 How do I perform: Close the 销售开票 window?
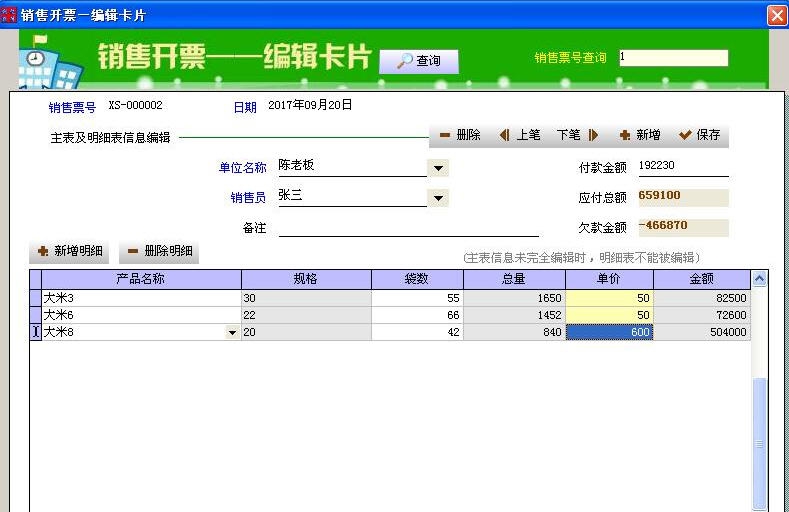click(777, 15)
